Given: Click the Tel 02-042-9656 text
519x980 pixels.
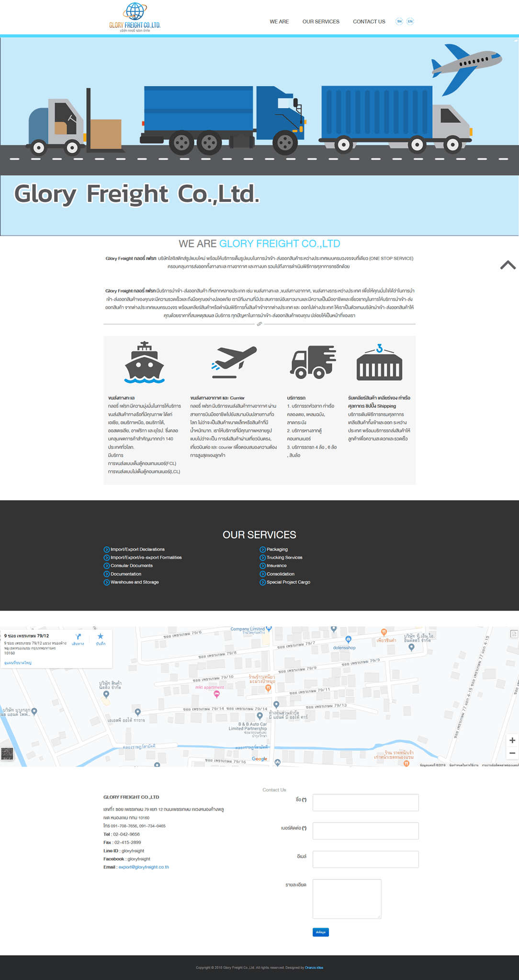Looking at the screenshot, I should pyautogui.click(x=122, y=834).
